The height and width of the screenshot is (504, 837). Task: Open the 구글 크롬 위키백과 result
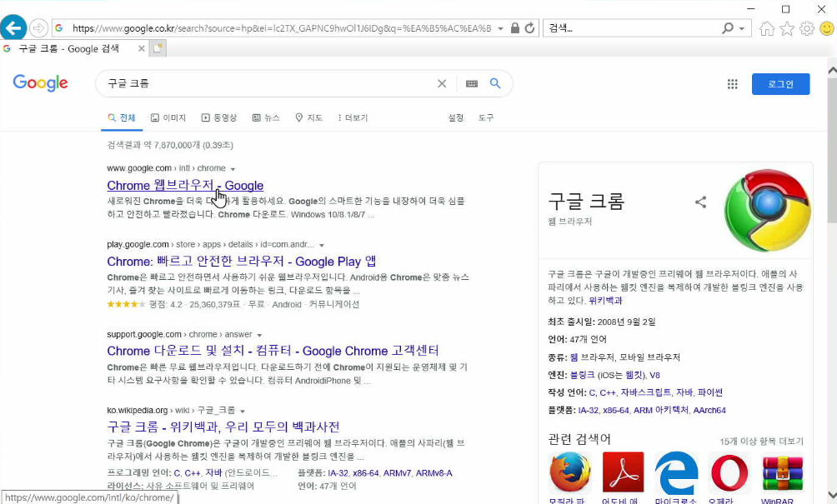(223, 427)
